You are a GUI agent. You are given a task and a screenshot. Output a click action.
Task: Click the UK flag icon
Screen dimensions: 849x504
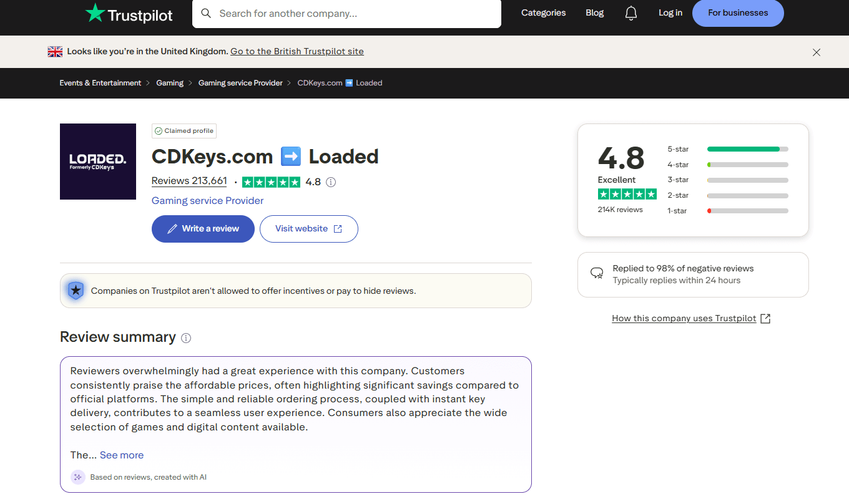coord(55,52)
